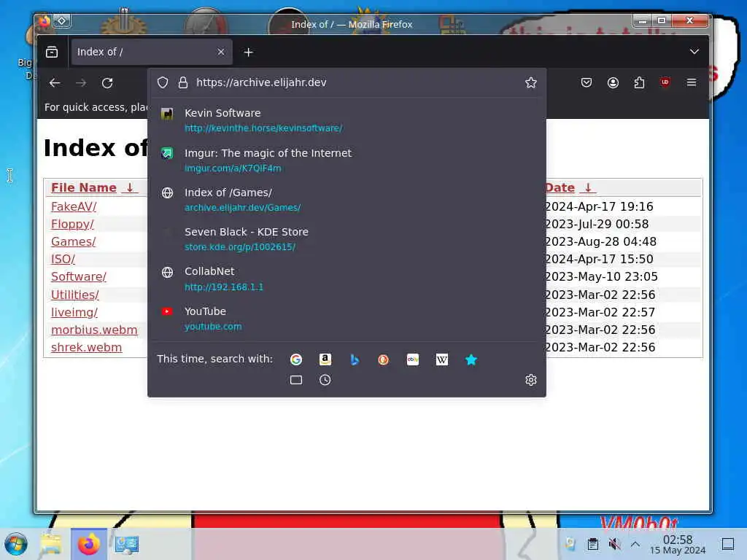
Task: Click date 2023-May-10 23:05
Action: point(601,276)
